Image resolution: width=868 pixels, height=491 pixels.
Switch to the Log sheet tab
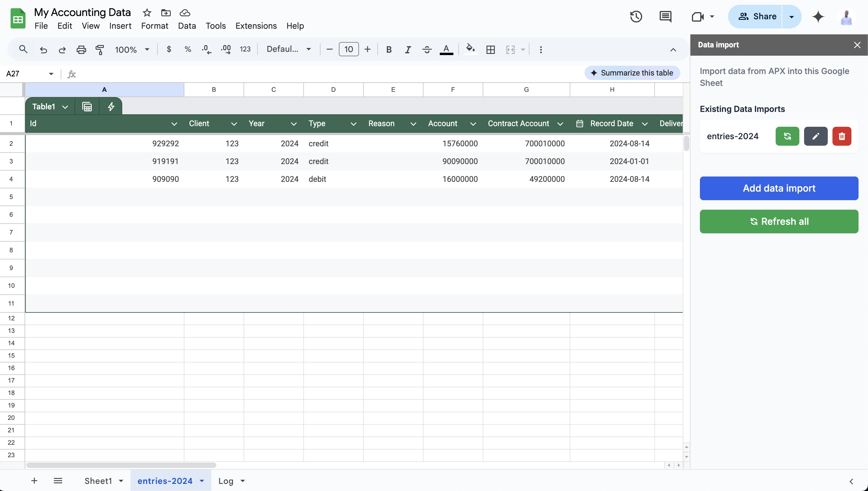226,481
